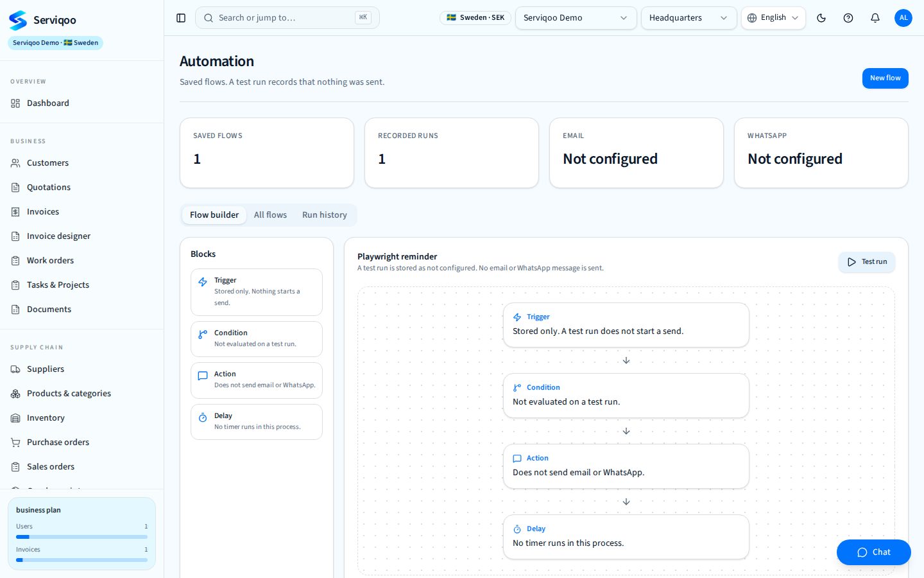Click the Invoices sidebar icon
Screen dimensions: 924x578
[15, 212]
